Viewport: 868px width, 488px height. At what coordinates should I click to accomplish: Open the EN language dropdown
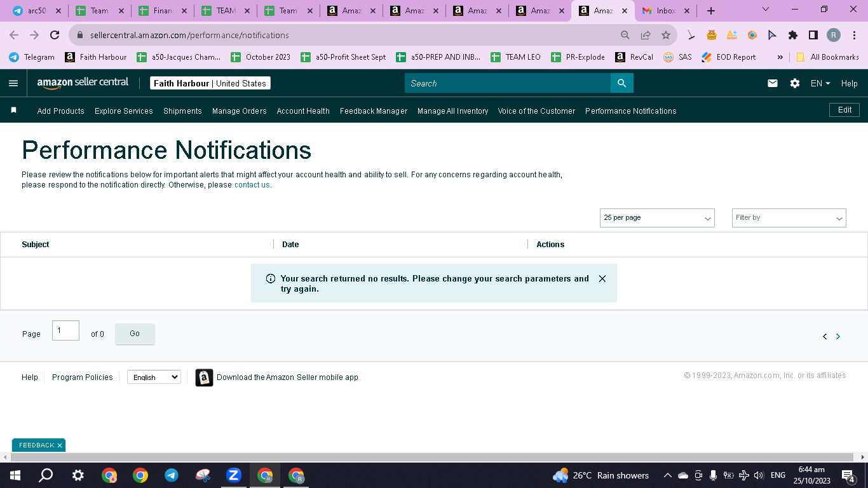[820, 83]
